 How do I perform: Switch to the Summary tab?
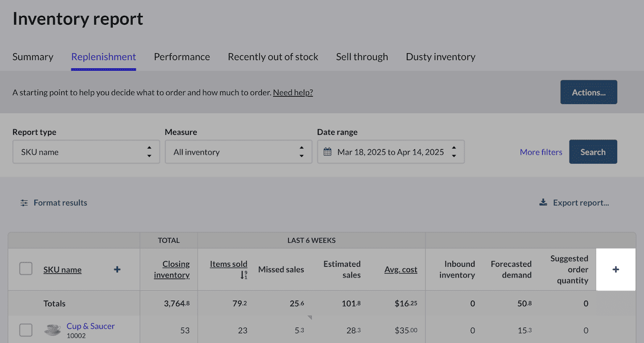click(33, 57)
